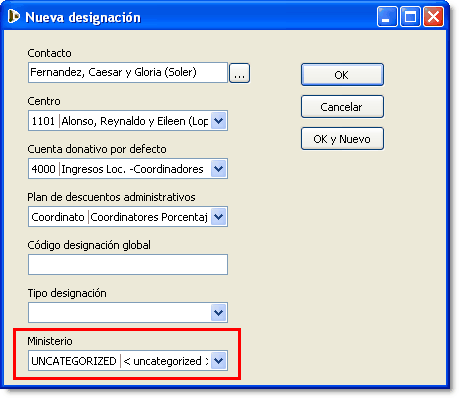Screen dimensions: 459x398
Task: Click 'Ingresos Loc. -Coordinadores' account value
Action: [132, 169]
